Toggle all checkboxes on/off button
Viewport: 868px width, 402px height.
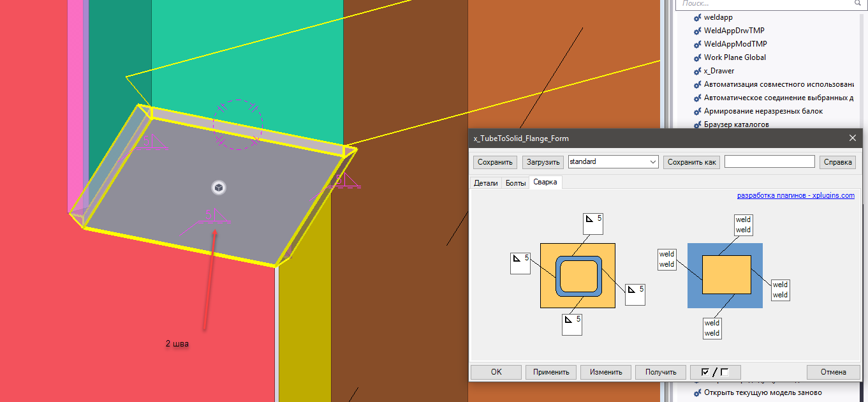point(714,372)
